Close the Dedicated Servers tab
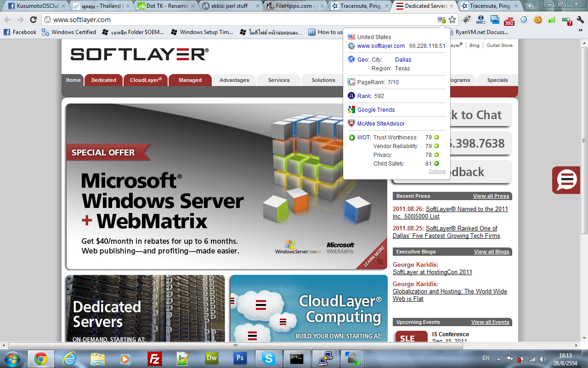588x368 pixels. click(452, 6)
